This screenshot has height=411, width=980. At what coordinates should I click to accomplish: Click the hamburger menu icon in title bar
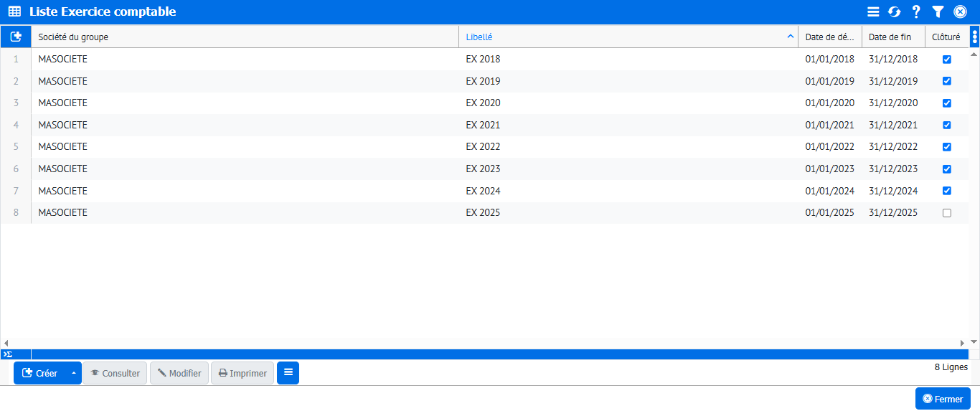(x=873, y=11)
